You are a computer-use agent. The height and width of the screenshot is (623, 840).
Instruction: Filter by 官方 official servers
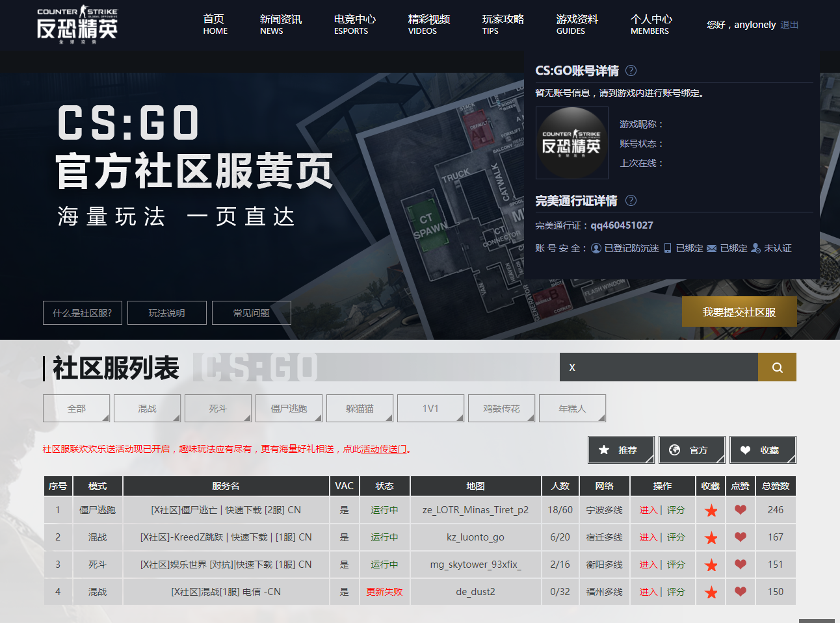[692, 450]
